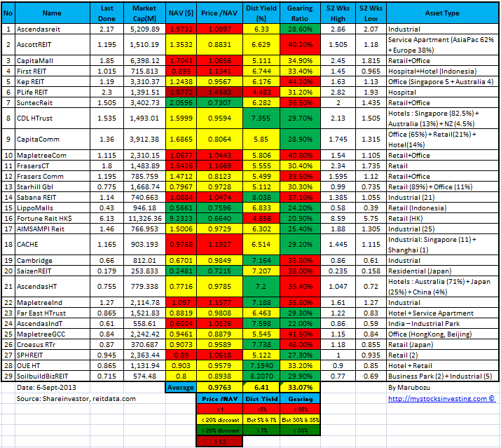Select the Starhill Gbl name cell
This screenshot has height=448, width=501.
pyautogui.click(x=53, y=187)
